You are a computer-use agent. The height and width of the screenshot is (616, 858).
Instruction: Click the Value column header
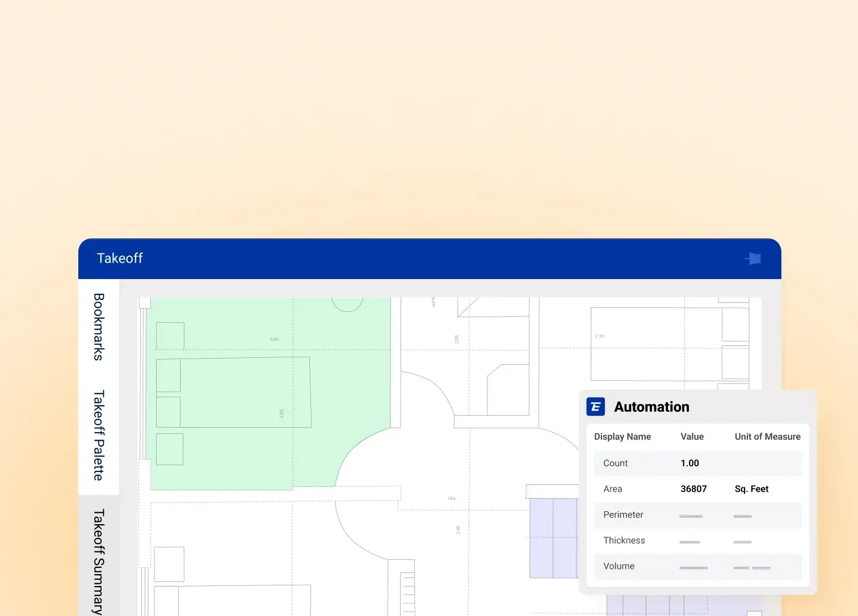(692, 437)
